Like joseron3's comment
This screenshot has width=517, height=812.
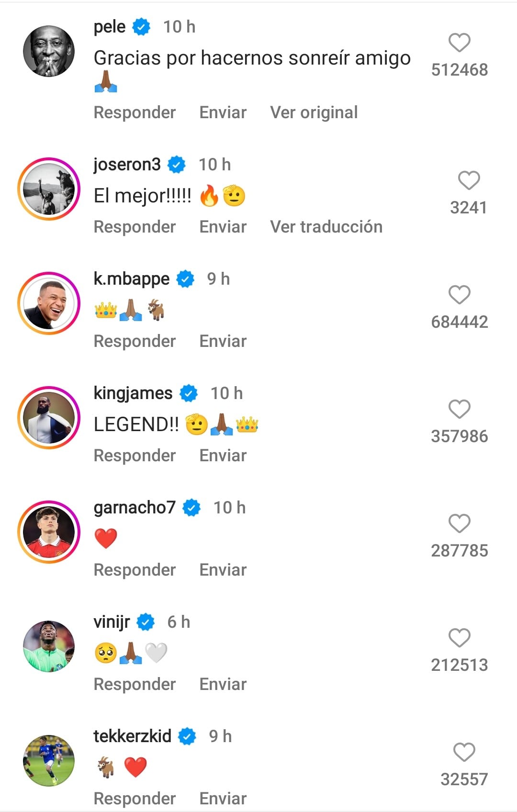(x=469, y=180)
